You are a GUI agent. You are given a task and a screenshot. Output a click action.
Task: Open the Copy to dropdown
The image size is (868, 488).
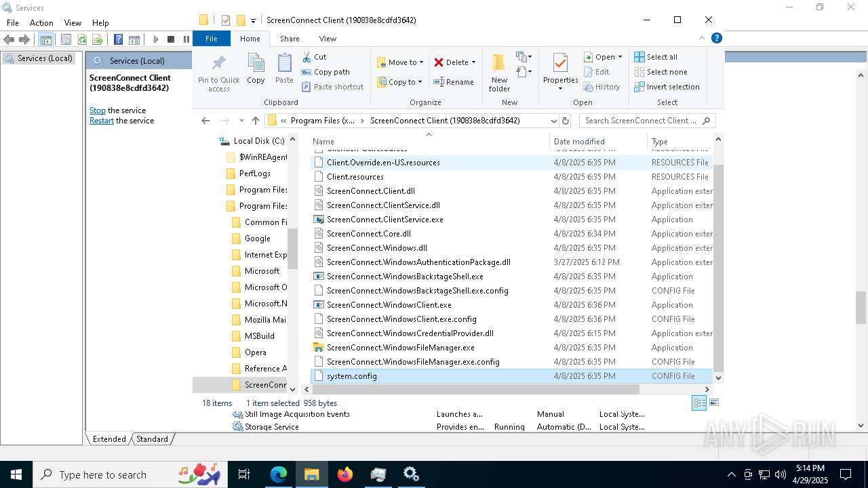399,82
